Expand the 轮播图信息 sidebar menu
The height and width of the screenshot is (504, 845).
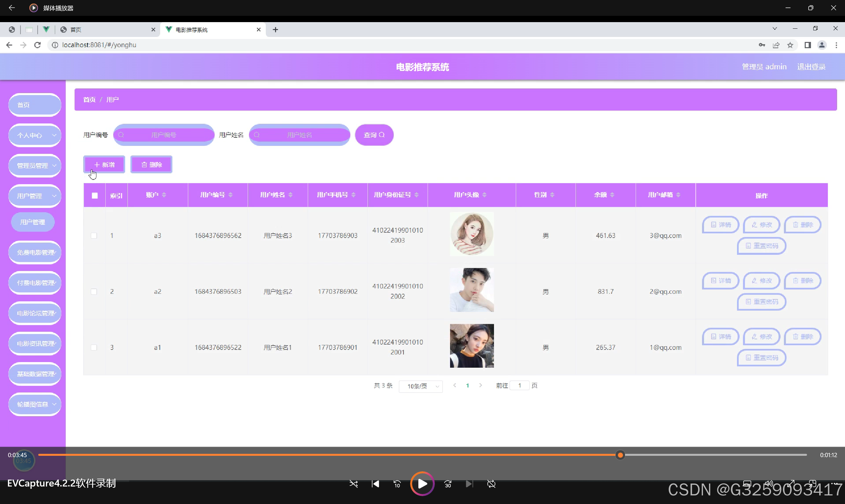pyautogui.click(x=35, y=404)
